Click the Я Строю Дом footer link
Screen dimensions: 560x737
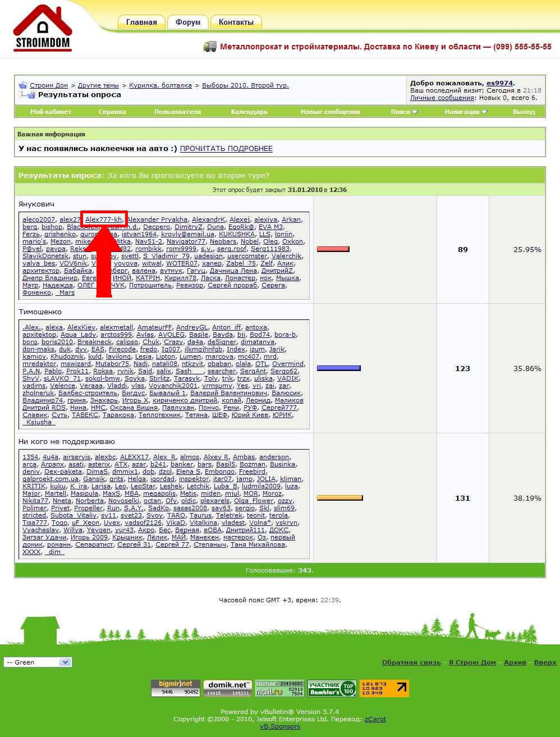click(472, 662)
